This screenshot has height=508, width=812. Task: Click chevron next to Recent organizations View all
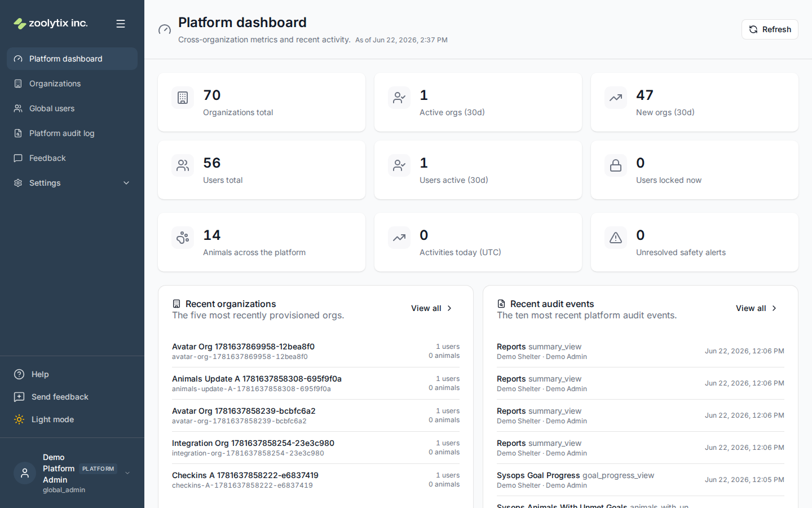click(449, 308)
